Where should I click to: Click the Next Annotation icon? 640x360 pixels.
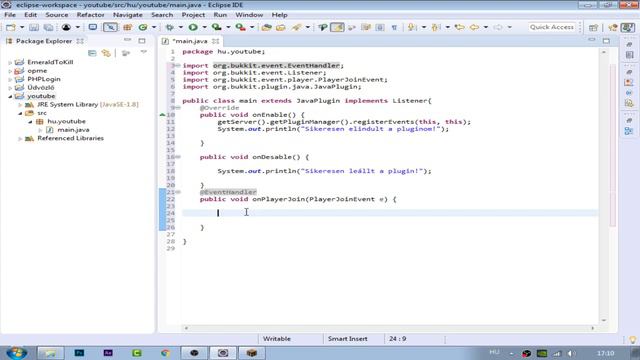[x=412, y=27]
